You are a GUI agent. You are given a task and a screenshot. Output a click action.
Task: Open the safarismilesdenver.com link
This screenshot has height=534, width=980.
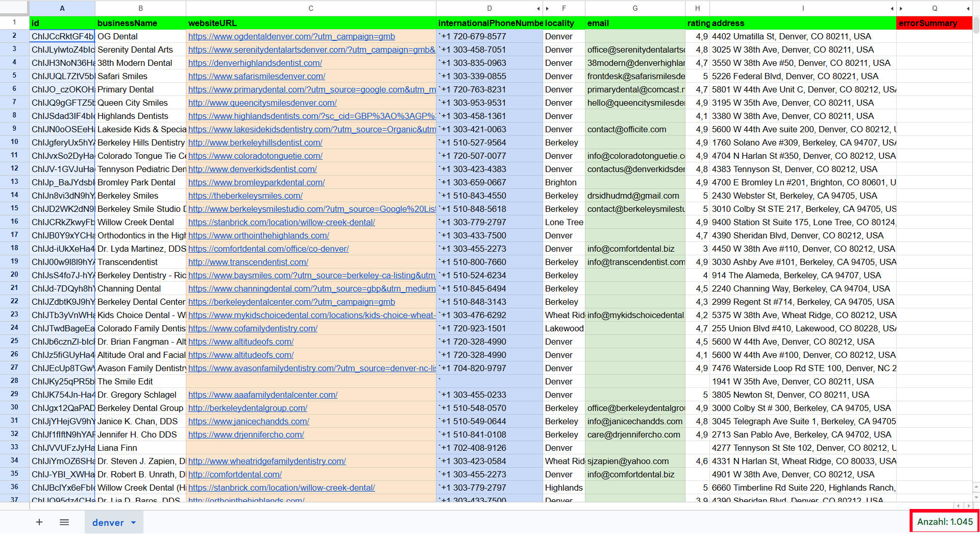(x=257, y=76)
